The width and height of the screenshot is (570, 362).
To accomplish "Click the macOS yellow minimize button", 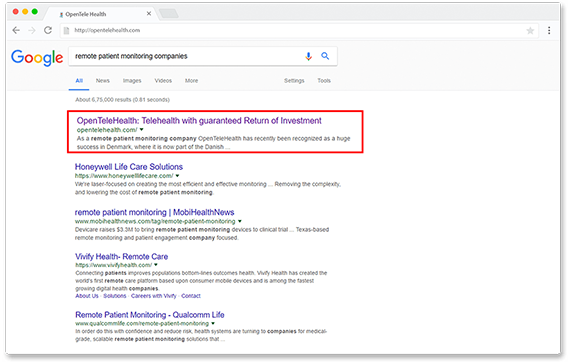I will (25, 11).
